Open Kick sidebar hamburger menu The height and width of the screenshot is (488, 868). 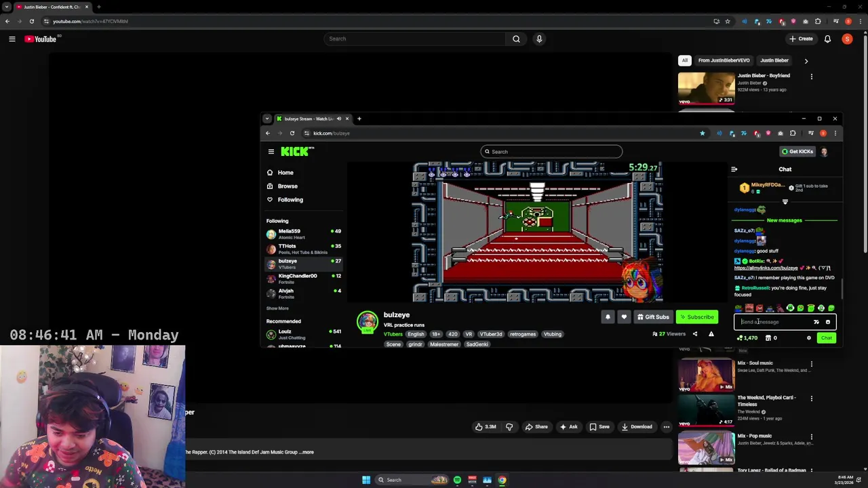[271, 152]
